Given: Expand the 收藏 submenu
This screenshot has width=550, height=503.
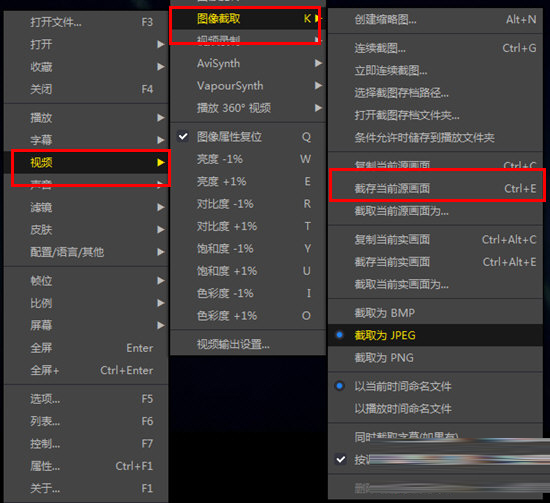Looking at the screenshot, I should (x=86, y=67).
